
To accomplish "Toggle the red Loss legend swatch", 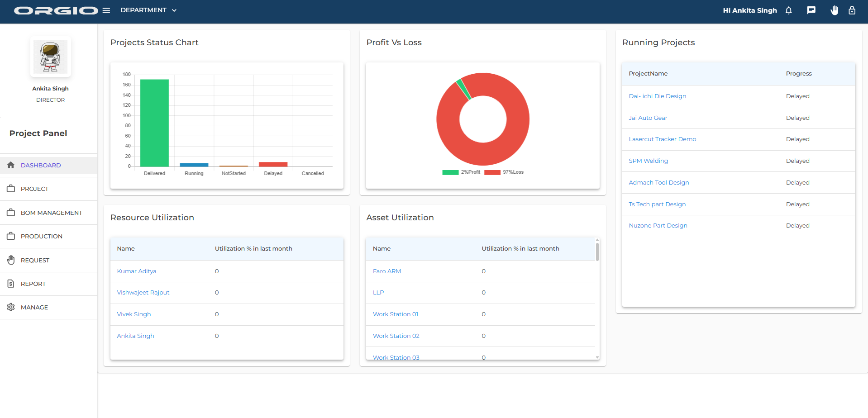I will point(492,172).
